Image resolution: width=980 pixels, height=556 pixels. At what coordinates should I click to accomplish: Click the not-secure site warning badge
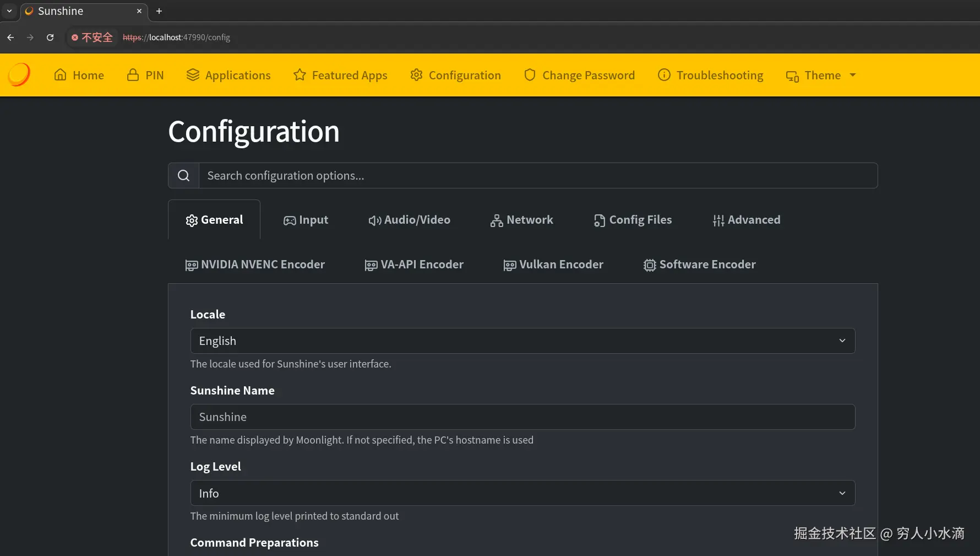pyautogui.click(x=92, y=37)
